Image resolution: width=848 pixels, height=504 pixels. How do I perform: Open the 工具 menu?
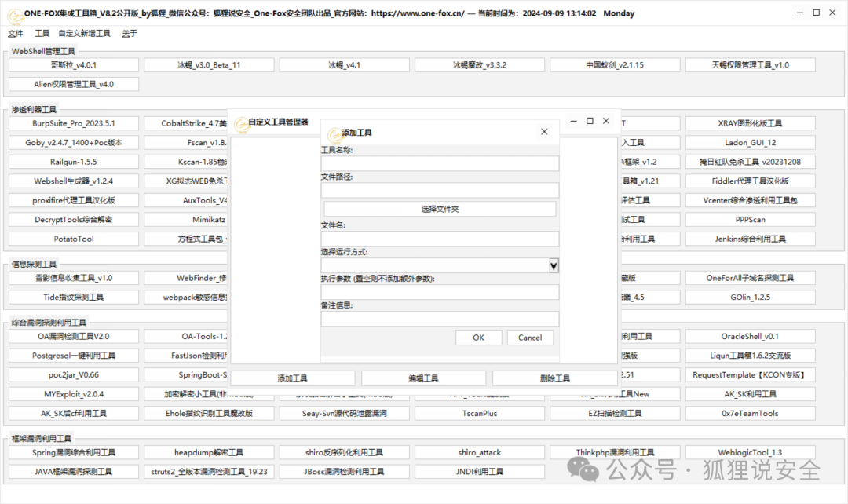click(42, 34)
